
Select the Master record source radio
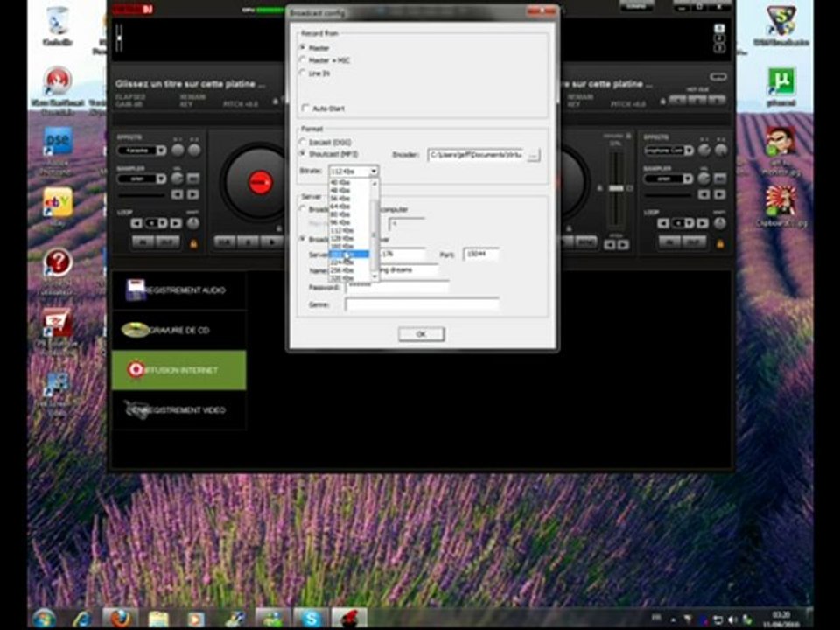(304, 47)
